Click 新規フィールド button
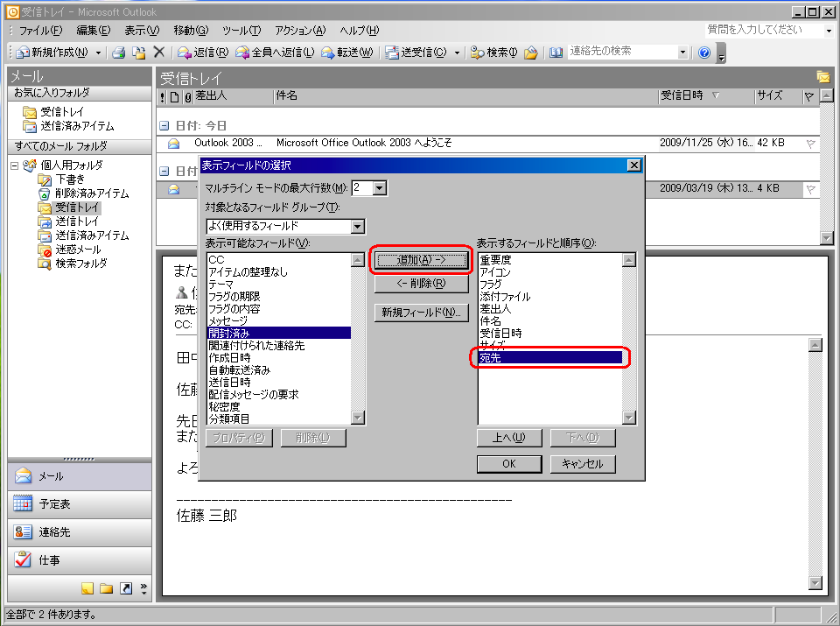The height and width of the screenshot is (626, 840). (x=421, y=313)
